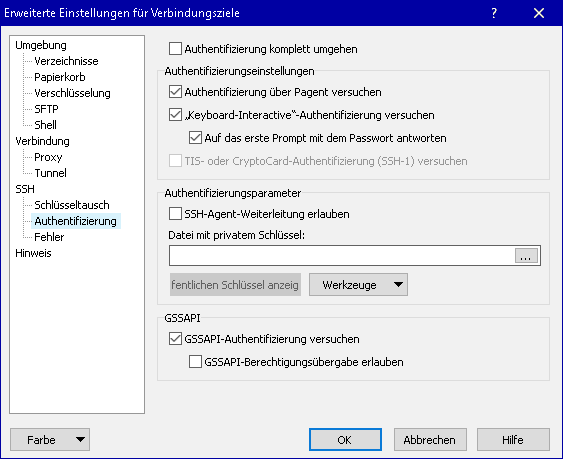Select Verbindung in the tree
This screenshot has width=563, height=459.
(42, 141)
